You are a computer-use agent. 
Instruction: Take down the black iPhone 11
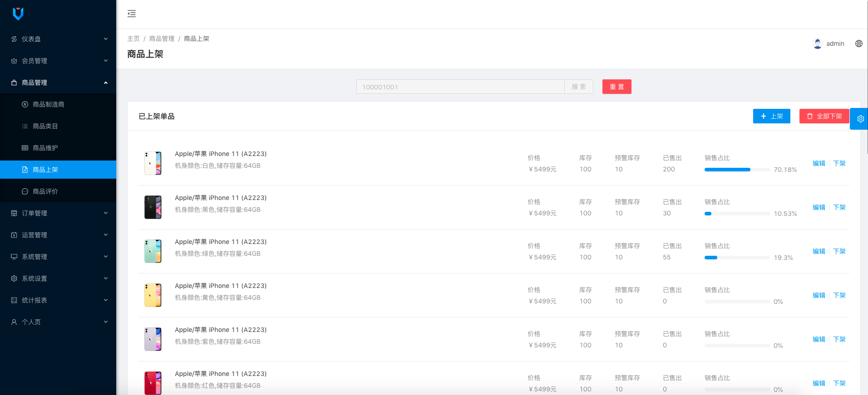tap(839, 207)
